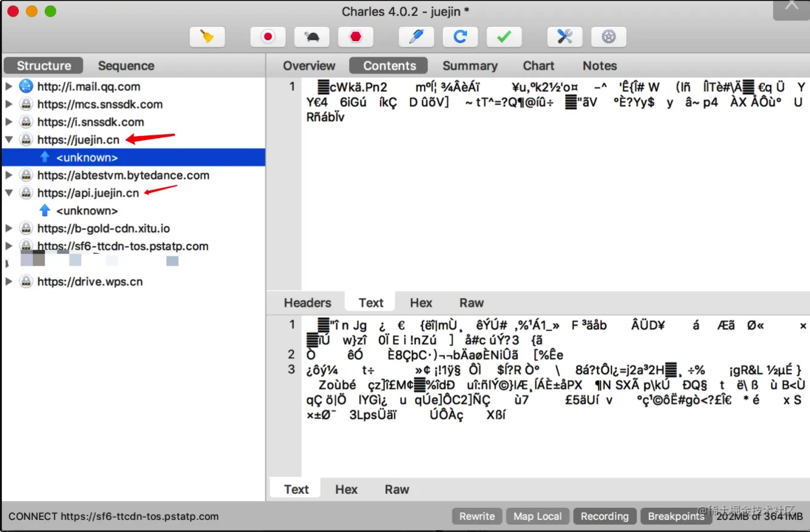The image size is (810, 532).
Task: Select the Raw tab in the bottom response pane
Action: pyautogui.click(x=397, y=489)
